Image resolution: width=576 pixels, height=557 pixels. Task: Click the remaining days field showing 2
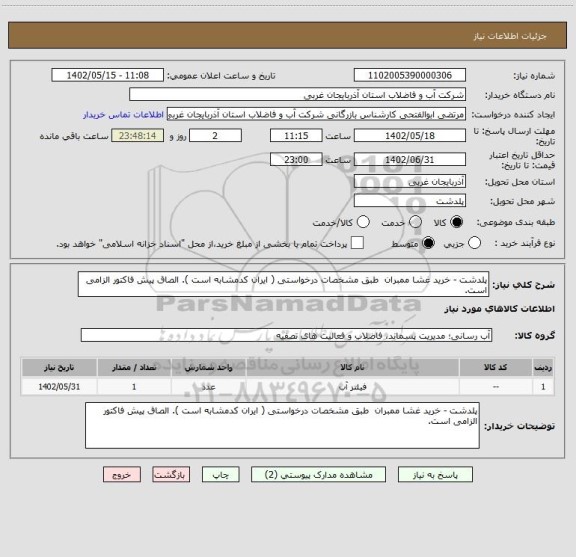[x=215, y=136]
